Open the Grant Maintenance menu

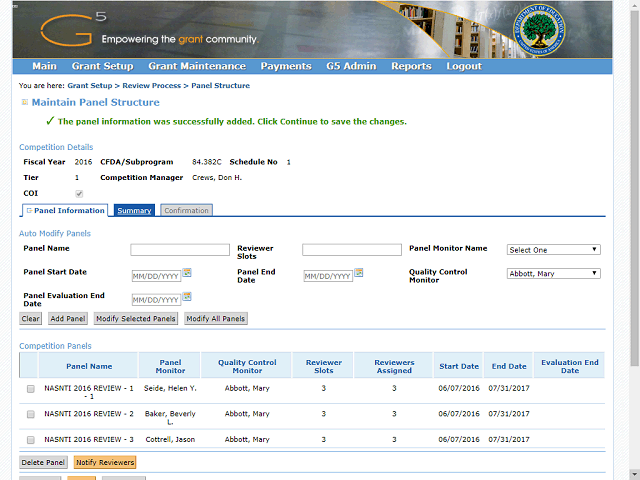pos(197,66)
